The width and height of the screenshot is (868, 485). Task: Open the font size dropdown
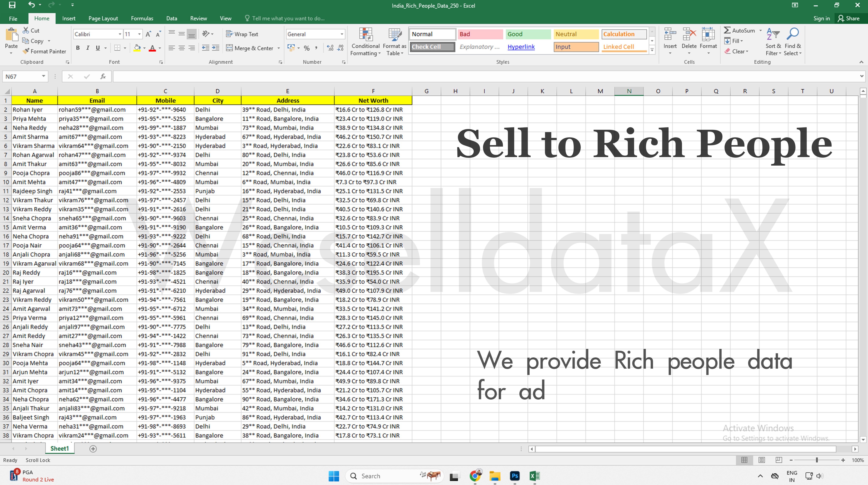click(140, 34)
